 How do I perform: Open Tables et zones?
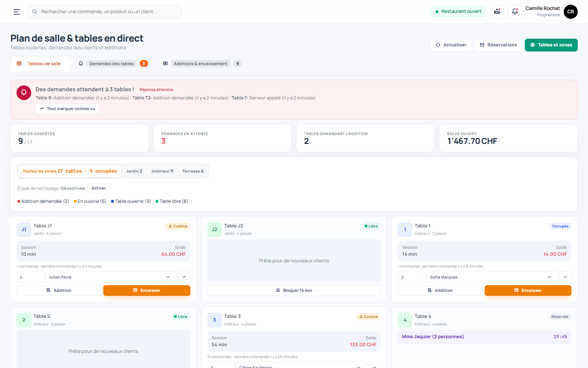(551, 45)
